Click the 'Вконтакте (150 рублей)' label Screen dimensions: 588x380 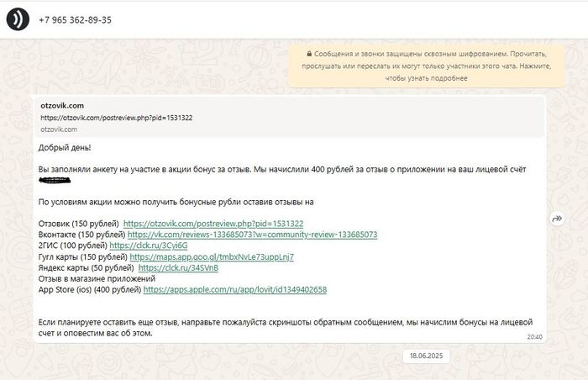(81, 235)
